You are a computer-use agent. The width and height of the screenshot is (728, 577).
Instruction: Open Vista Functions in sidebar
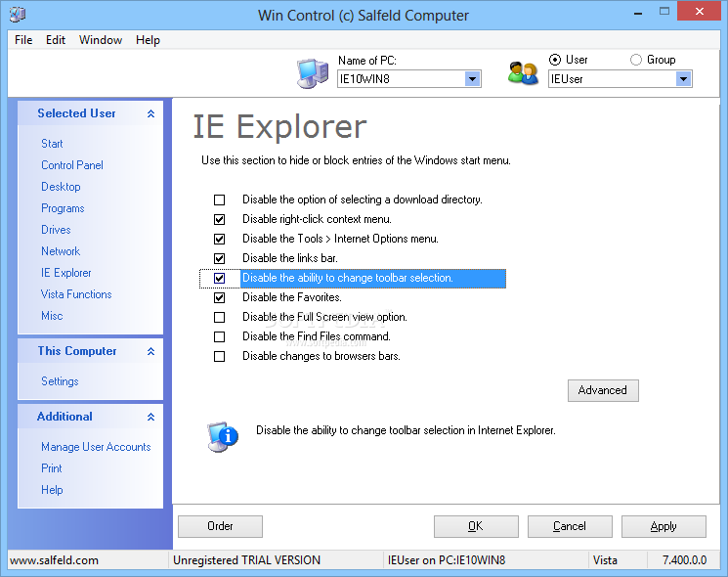(76, 294)
